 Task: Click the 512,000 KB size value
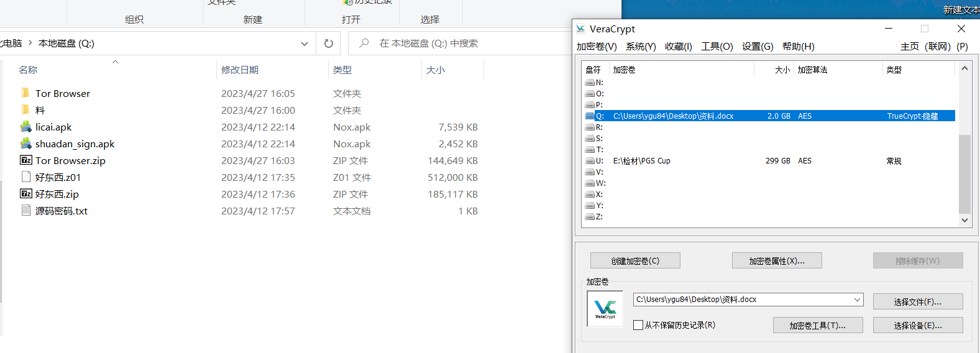453,178
